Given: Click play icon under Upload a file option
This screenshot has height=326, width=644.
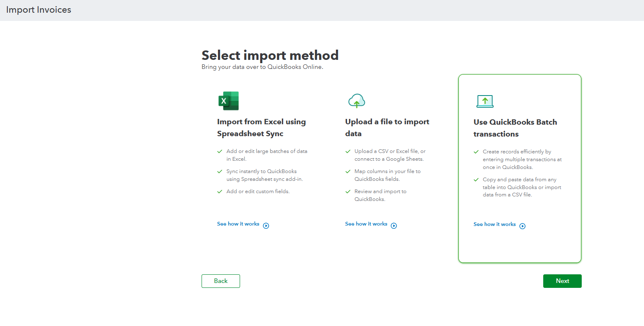Looking at the screenshot, I should click(x=394, y=226).
